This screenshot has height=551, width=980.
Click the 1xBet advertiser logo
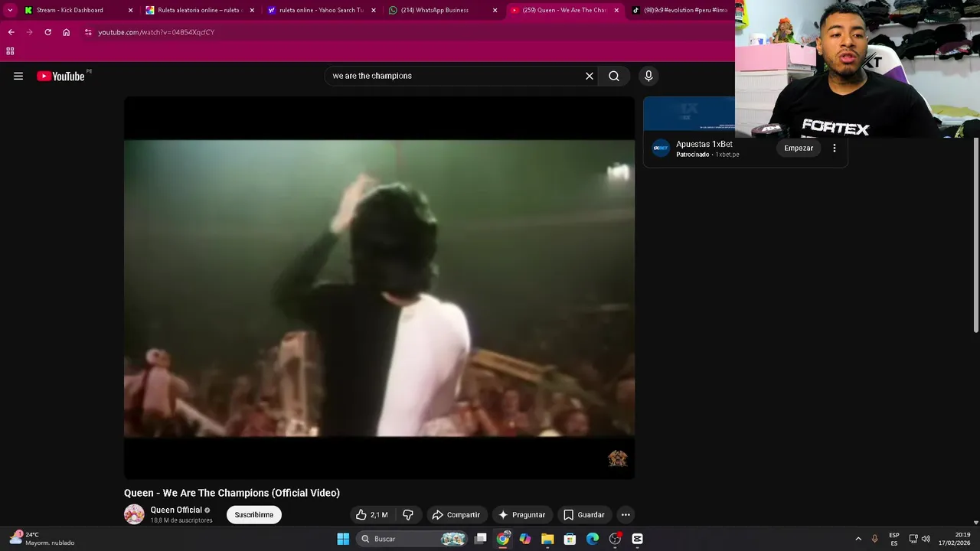click(661, 148)
